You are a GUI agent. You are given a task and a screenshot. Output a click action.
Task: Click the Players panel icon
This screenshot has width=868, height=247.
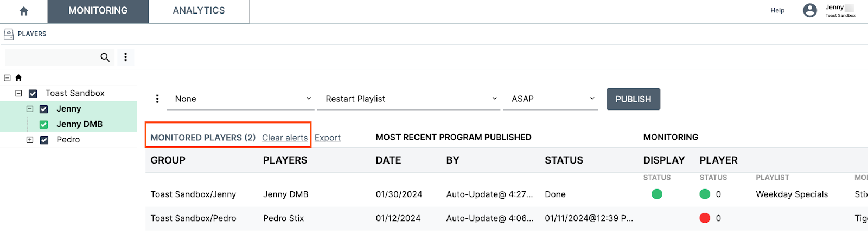pyautogui.click(x=9, y=34)
